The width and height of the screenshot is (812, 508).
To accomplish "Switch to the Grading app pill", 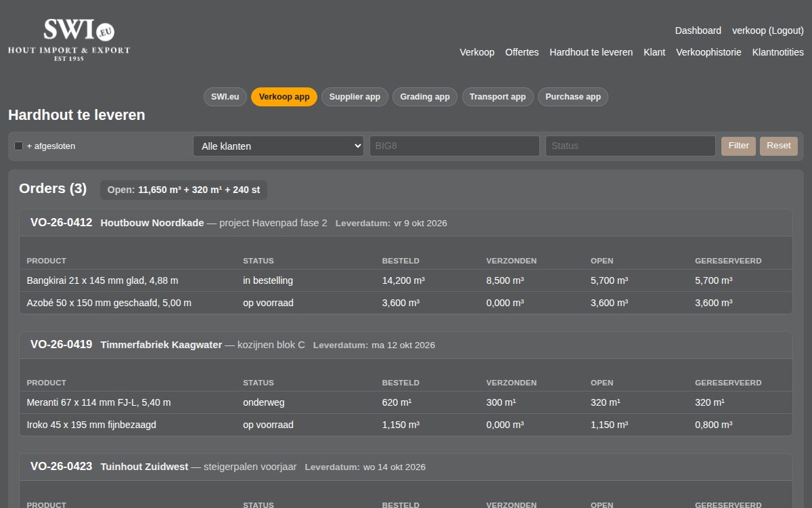I will 425,97.
